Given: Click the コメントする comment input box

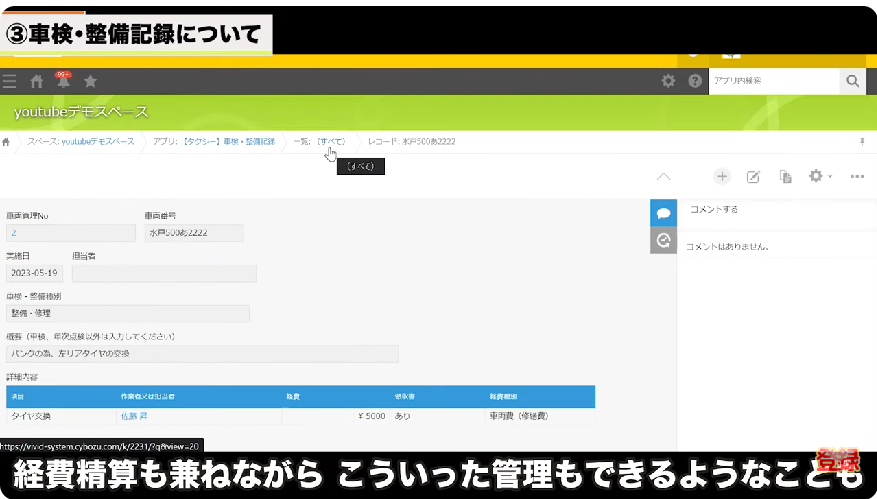Looking at the screenshot, I should 775,210.
